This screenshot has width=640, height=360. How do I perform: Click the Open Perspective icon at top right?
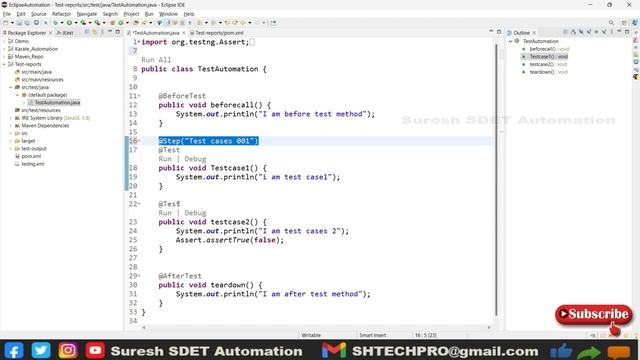click(624, 23)
